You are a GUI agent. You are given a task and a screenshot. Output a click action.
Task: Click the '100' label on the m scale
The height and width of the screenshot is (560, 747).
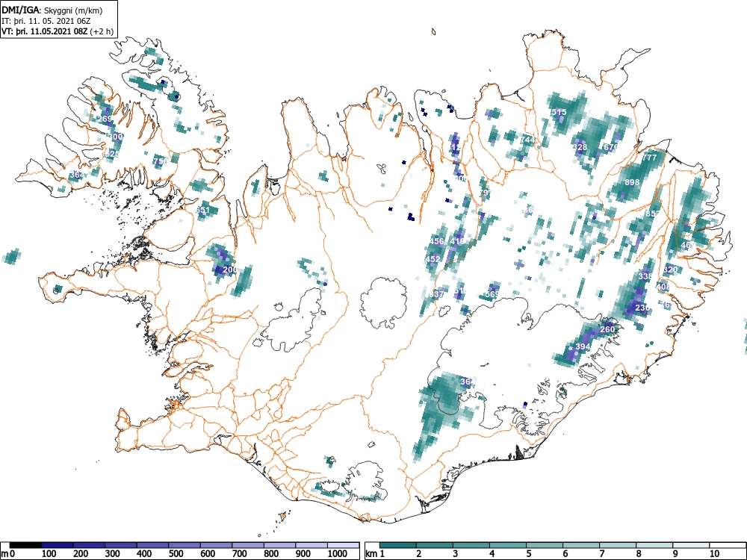(x=49, y=554)
